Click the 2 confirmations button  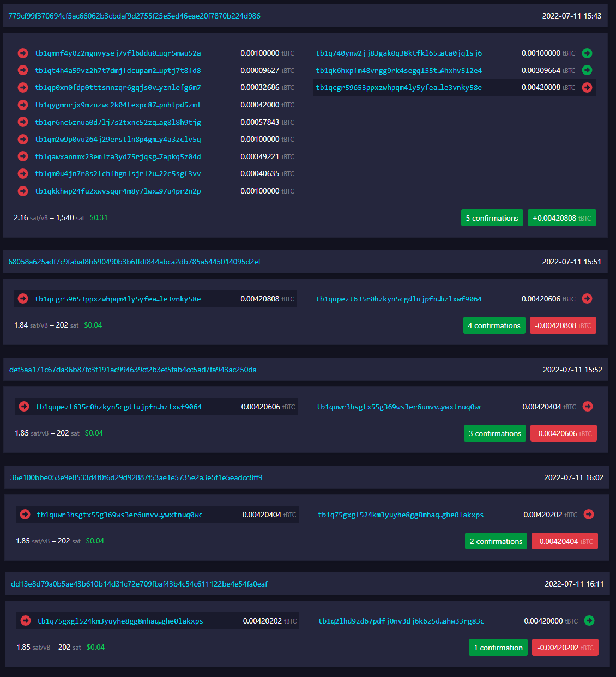tap(496, 541)
